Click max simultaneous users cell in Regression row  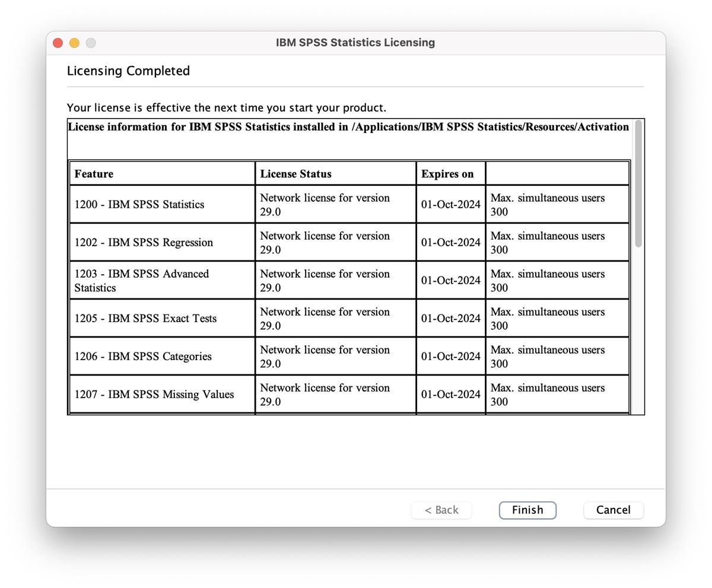click(x=557, y=242)
